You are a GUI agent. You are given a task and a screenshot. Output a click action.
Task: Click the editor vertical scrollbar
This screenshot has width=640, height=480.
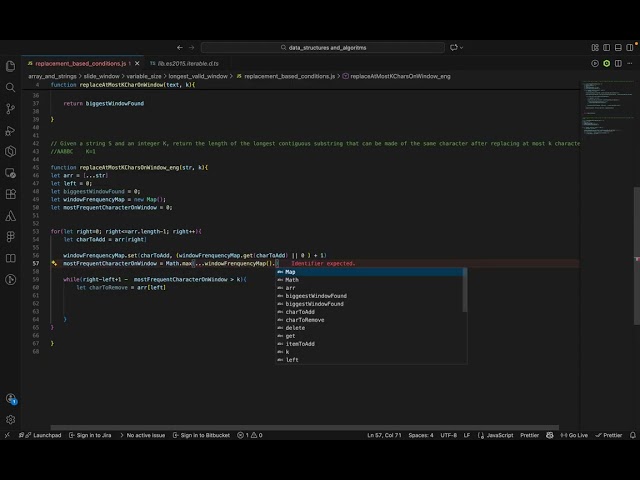click(637, 255)
